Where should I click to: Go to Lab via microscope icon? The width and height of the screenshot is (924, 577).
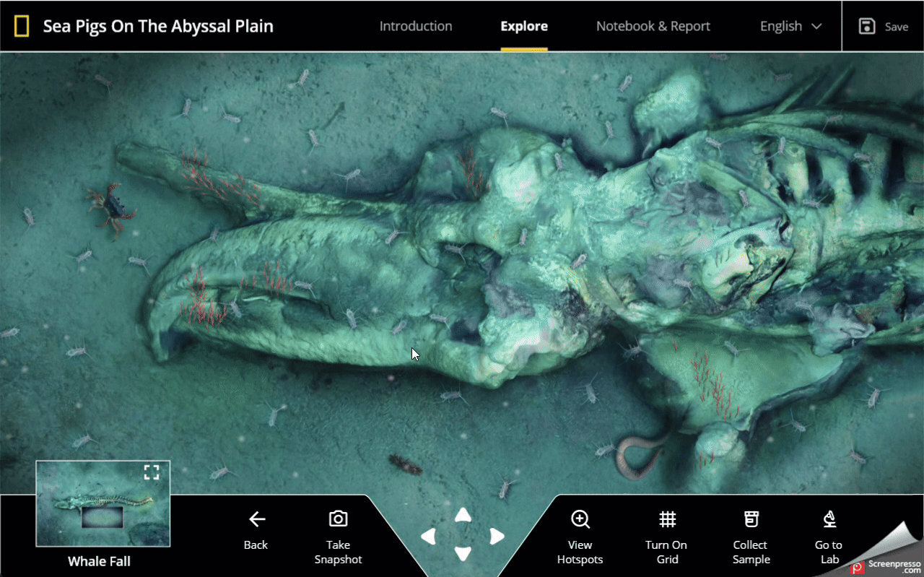click(829, 519)
